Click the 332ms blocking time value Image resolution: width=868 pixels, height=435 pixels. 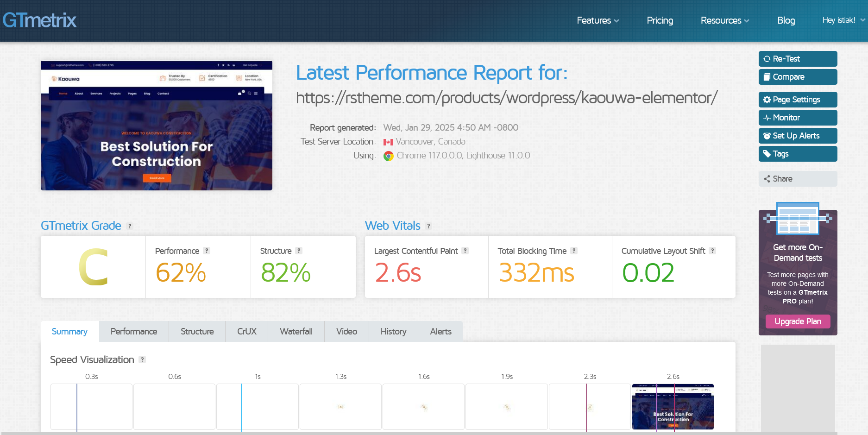click(x=536, y=272)
